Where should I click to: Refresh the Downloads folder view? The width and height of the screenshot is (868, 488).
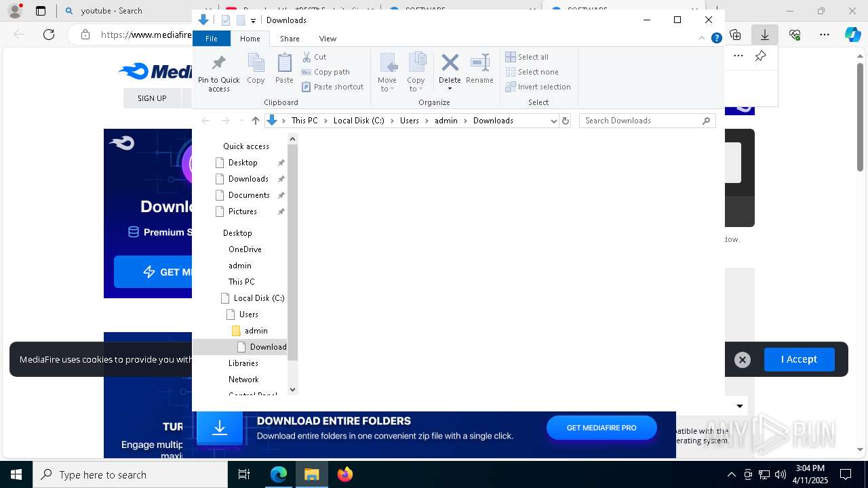tap(566, 121)
